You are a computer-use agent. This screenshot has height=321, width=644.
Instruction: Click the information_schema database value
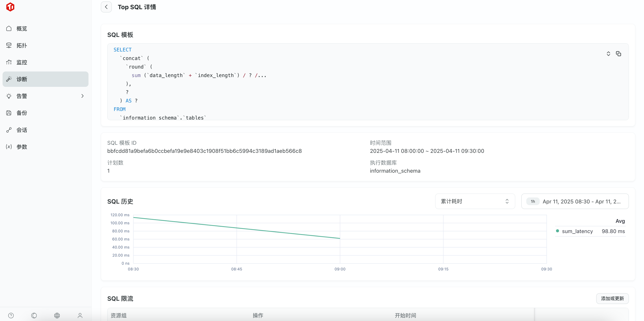pyautogui.click(x=395, y=171)
